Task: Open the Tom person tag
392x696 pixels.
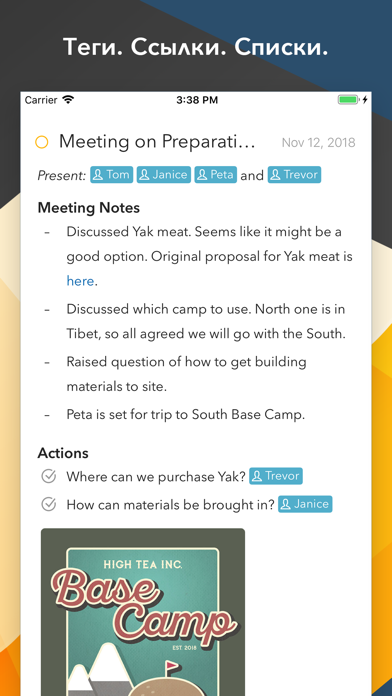Action: click(x=112, y=175)
